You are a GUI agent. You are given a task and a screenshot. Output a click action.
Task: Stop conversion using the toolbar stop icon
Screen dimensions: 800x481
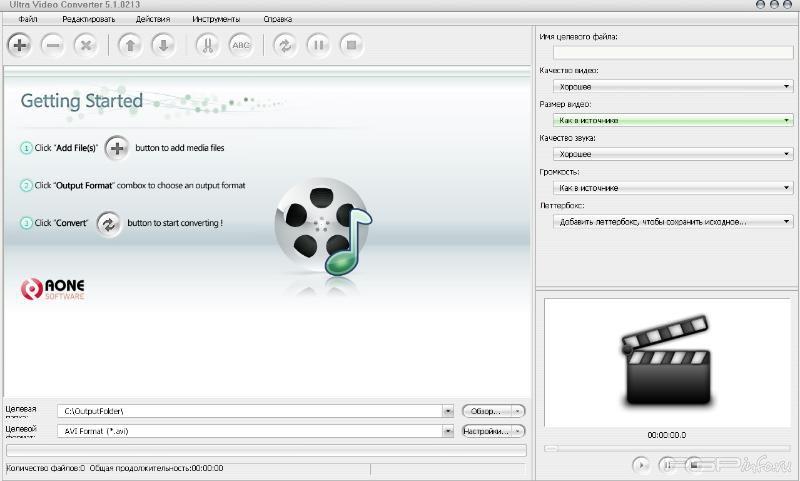coord(350,44)
